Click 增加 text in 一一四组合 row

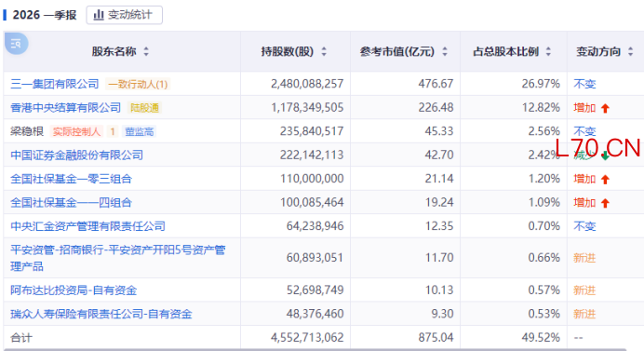point(584,203)
